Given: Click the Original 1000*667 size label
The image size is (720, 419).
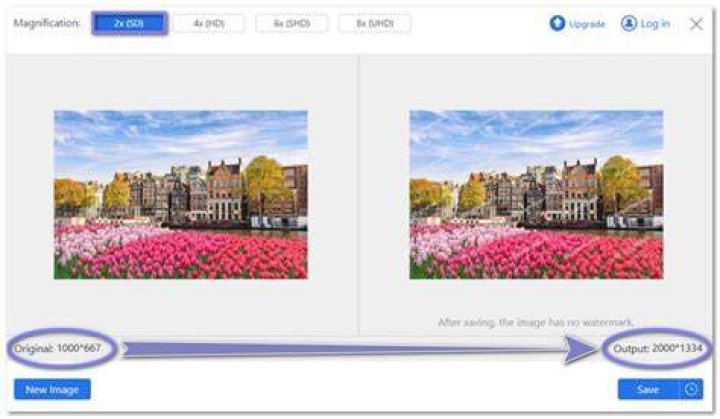Looking at the screenshot, I should click(58, 348).
